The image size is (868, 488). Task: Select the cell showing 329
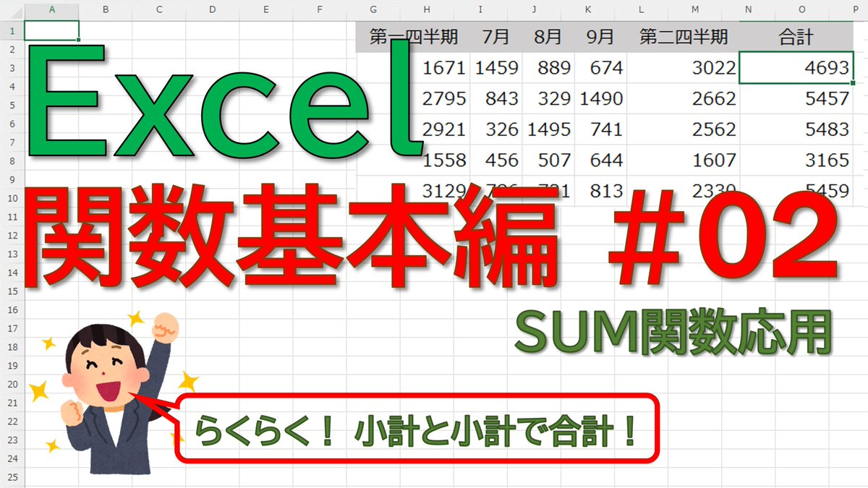[x=548, y=98]
